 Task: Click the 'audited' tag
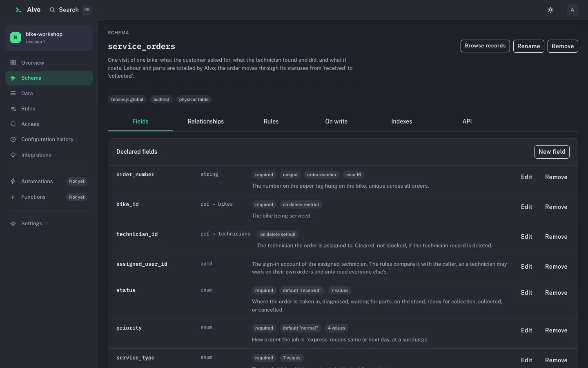pyautogui.click(x=161, y=99)
